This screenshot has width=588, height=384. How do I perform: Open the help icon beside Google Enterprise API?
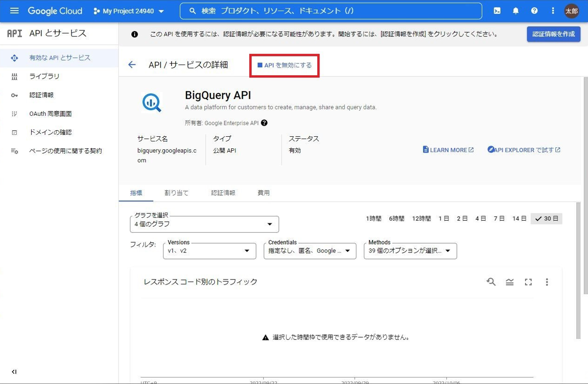coord(264,123)
